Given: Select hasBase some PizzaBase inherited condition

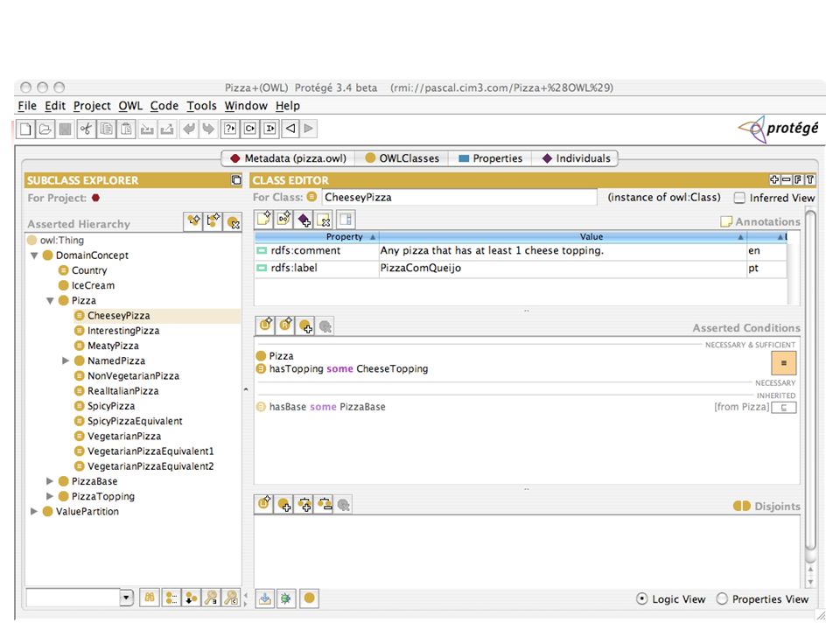Looking at the screenshot, I should click(x=326, y=407).
